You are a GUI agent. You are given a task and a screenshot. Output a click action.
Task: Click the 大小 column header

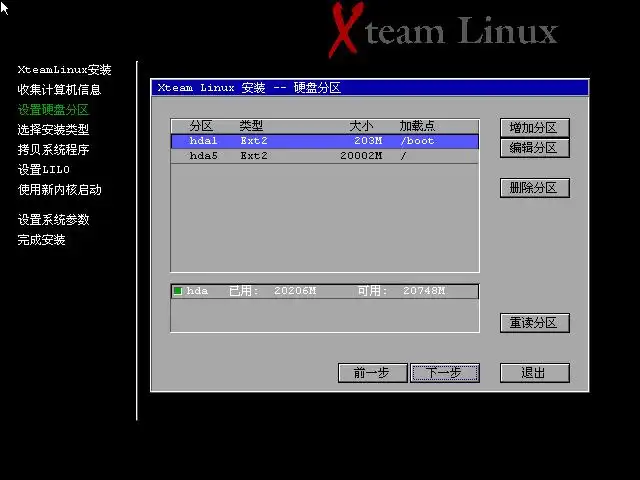pos(361,126)
